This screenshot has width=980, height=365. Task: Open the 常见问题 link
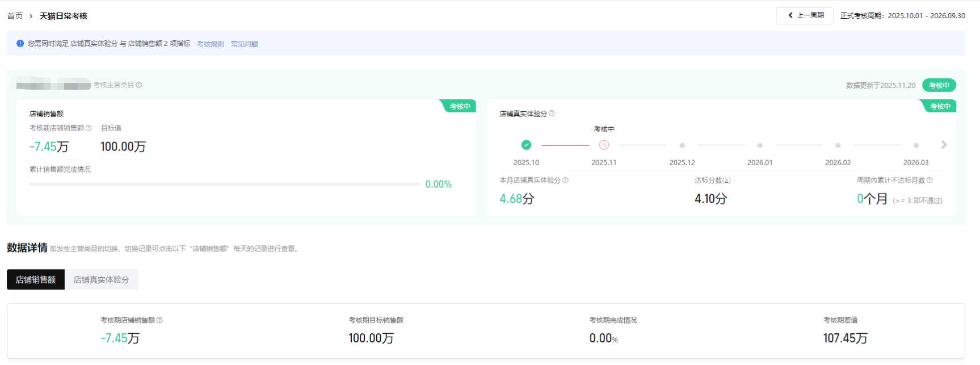pos(244,44)
